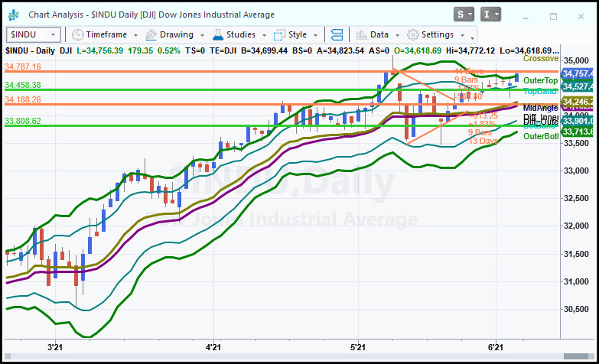Click the 32,000 price axis label

(x=577, y=226)
